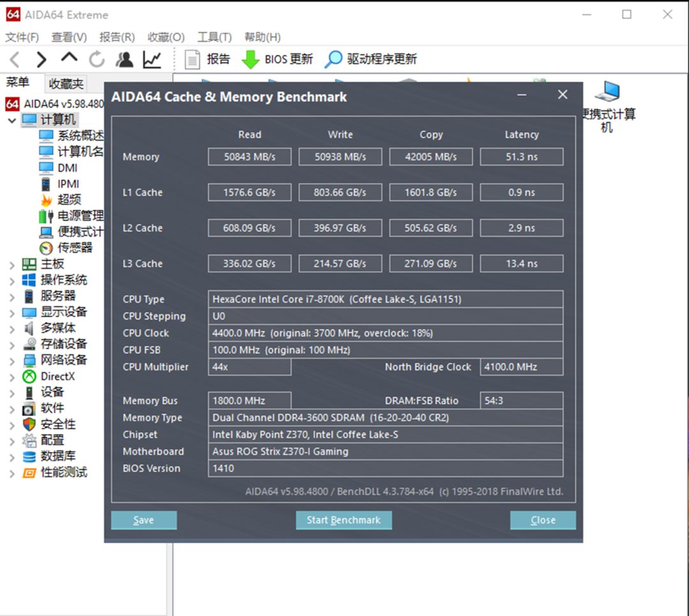Expand the 服务器 node

click(x=12, y=297)
